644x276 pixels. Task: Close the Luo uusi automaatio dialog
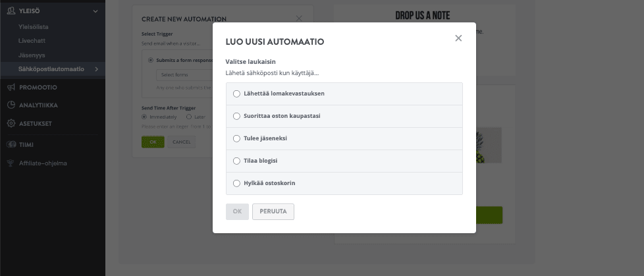pyautogui.click(x=458, y=38)
